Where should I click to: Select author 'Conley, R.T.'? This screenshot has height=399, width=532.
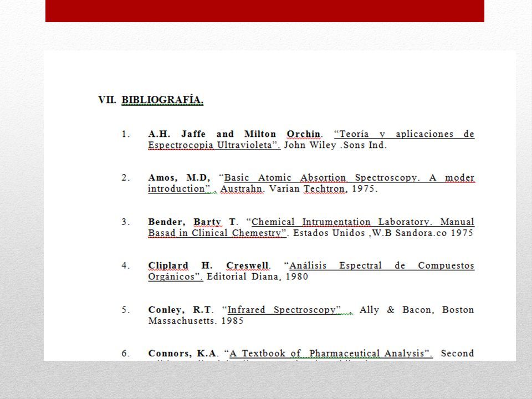click(181, 309)
